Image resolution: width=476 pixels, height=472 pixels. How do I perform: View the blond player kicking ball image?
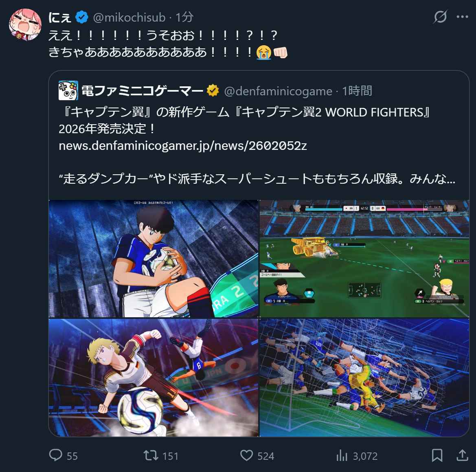pyautogui.click(x=154, y=378)
